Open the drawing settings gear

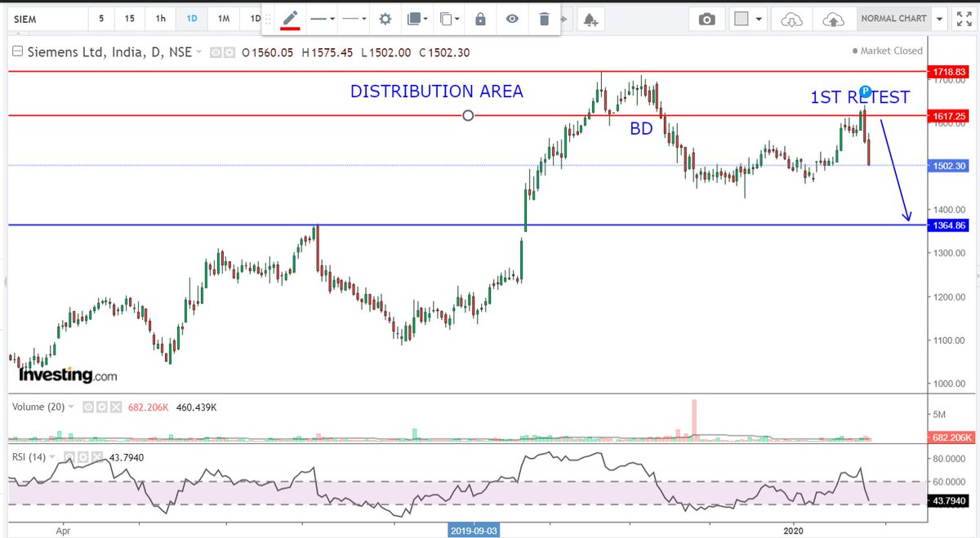pos(385,19)
